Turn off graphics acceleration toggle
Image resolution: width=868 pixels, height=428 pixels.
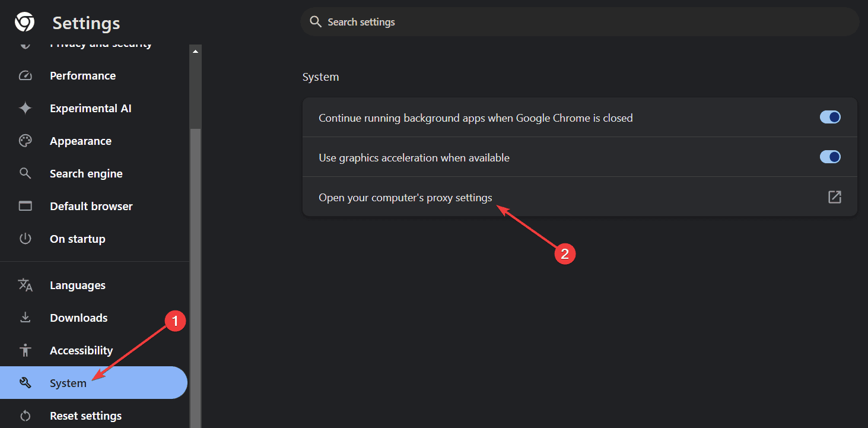tap(830, 157)
